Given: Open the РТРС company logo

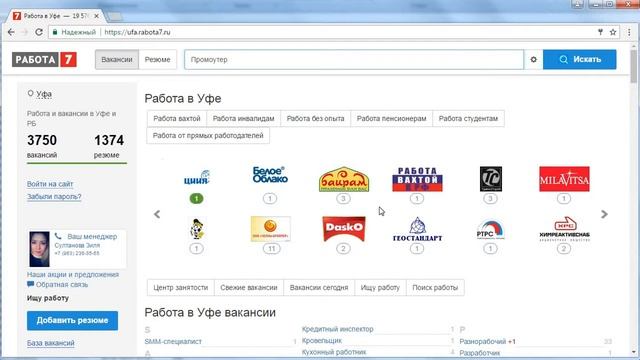Looking at the screenshot, I should click(x=490, y=230).
